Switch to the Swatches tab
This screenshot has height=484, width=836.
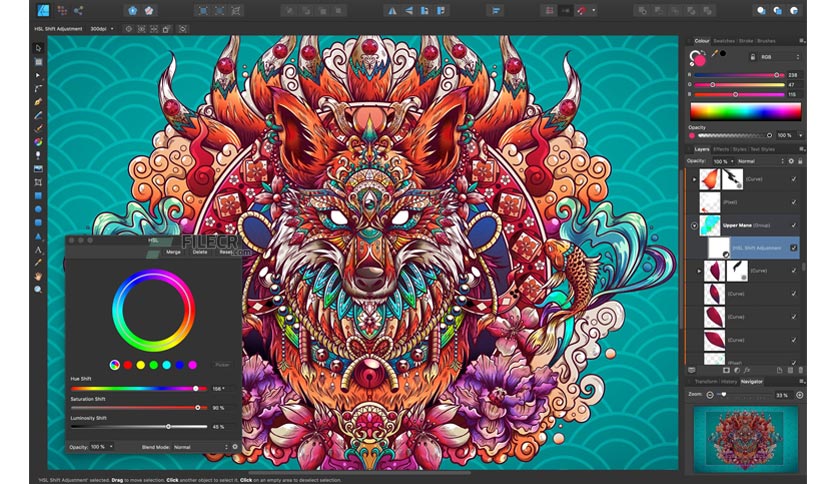point(723,41)
